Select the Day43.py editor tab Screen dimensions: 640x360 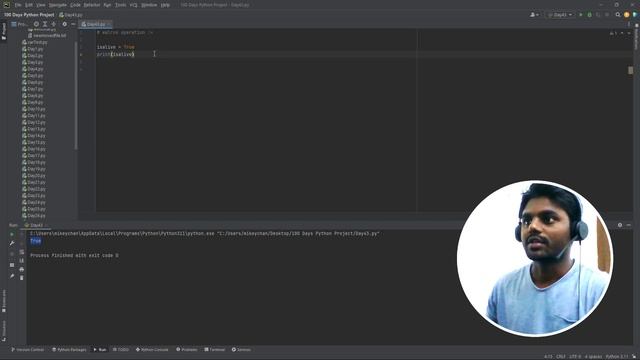[x=94, y=24]
